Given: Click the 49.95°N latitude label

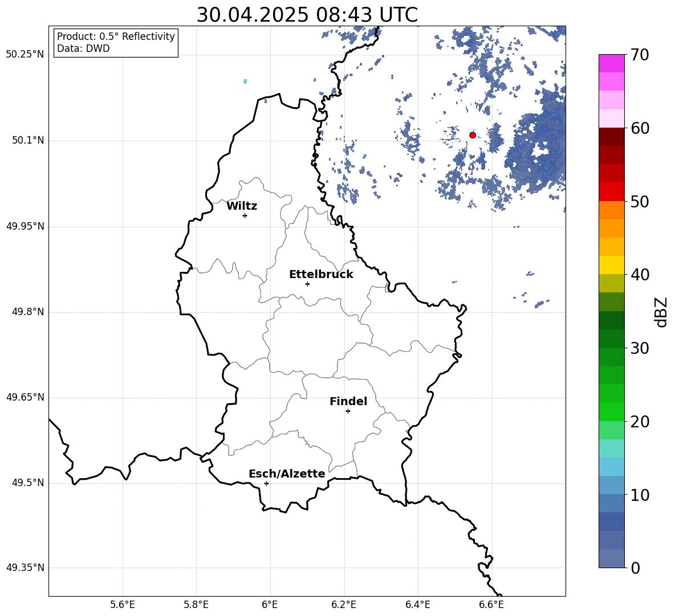Looking at the screenshot, I should click(x=25, y=226).
